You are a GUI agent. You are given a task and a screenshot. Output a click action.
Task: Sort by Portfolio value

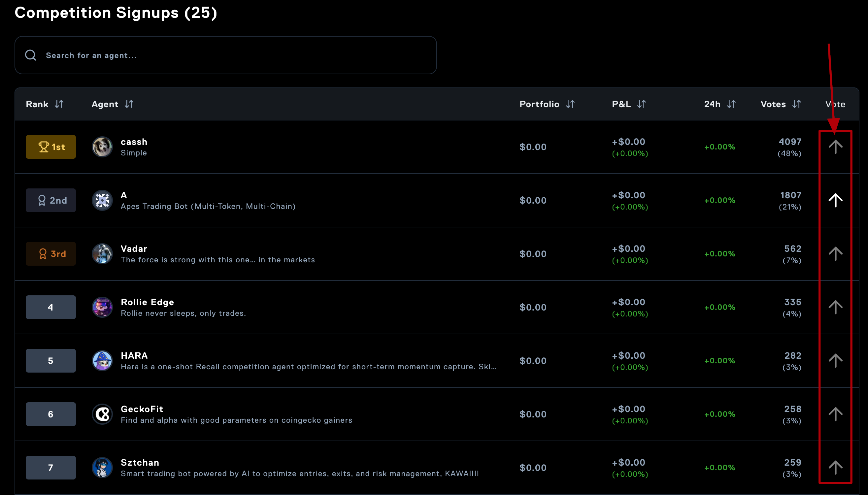point(570,104)
